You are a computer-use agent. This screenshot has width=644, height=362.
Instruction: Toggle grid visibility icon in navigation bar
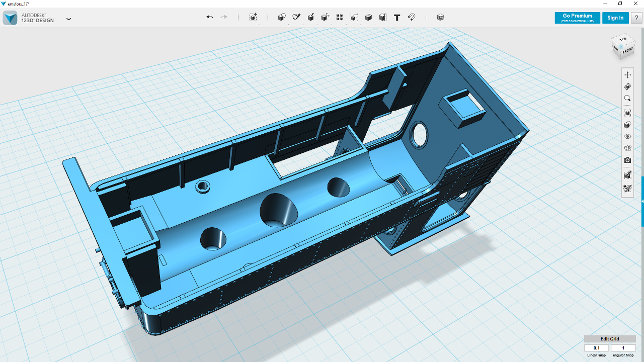(627, 148)
